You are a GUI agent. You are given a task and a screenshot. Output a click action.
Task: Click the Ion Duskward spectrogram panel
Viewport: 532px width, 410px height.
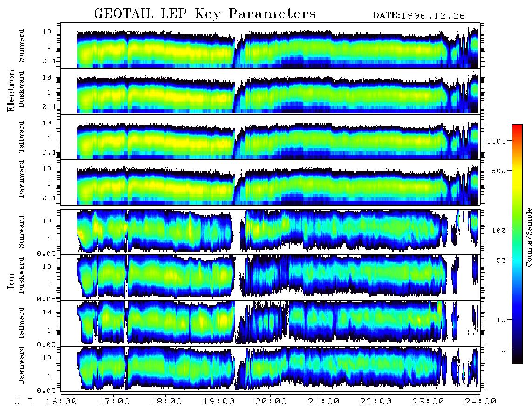tap(270, 278)
